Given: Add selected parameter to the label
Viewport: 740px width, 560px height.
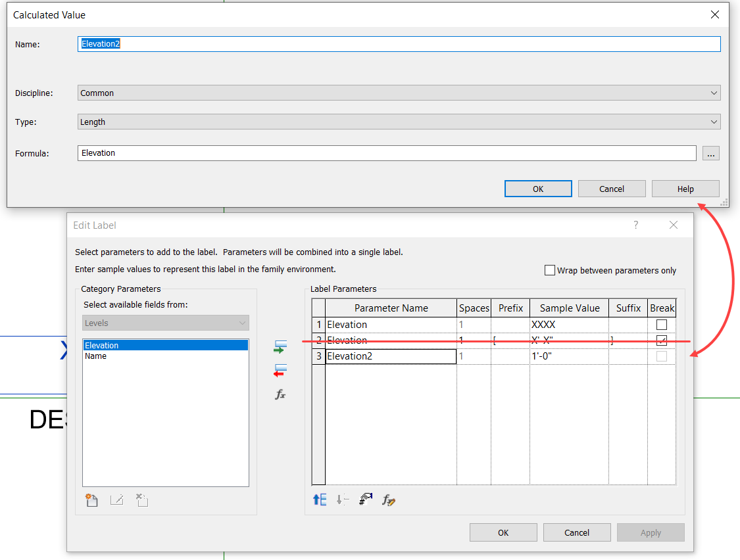Looking at the screenshot, I should (280, 346).
